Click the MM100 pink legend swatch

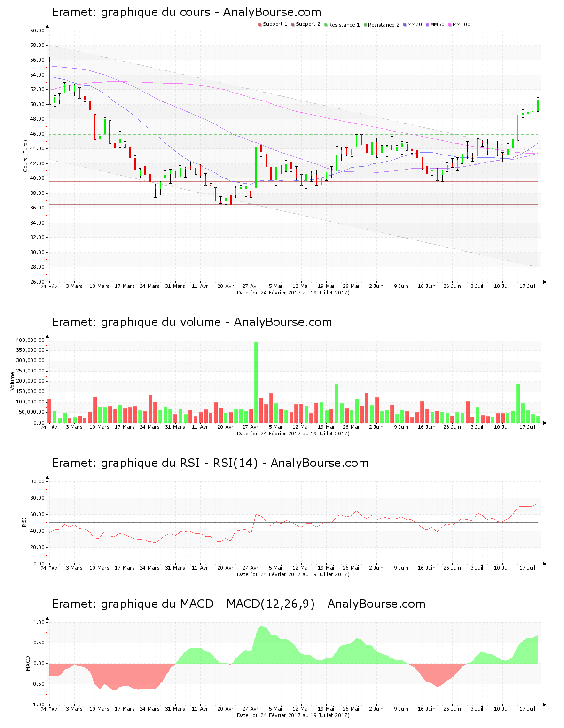[x=450, y=25]
